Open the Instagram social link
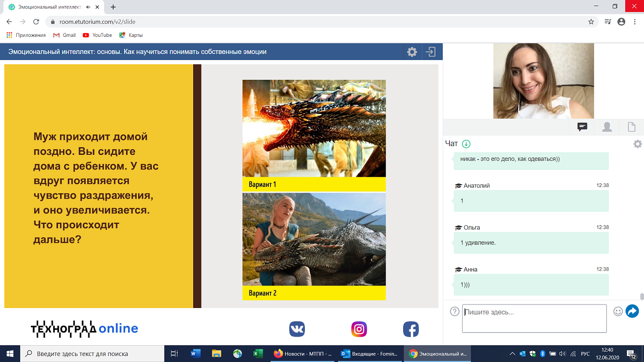 pyautogui.click(x=359, y=329)
